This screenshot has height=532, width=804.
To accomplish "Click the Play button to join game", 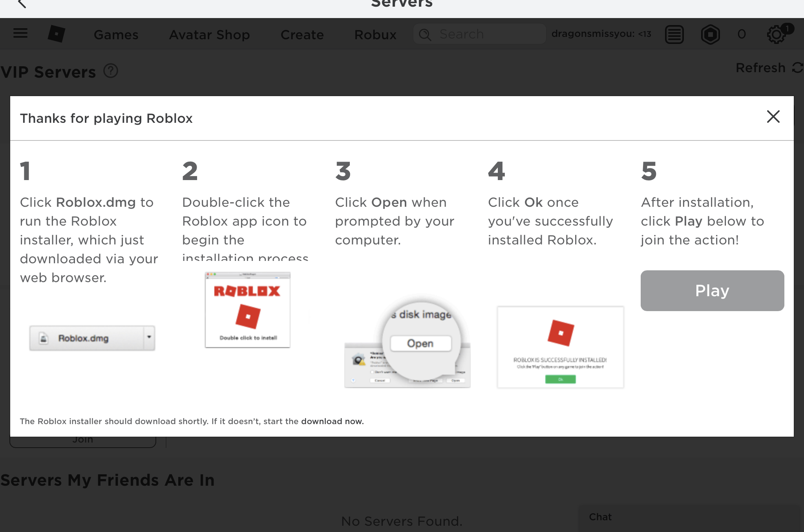I will point(711,290).
